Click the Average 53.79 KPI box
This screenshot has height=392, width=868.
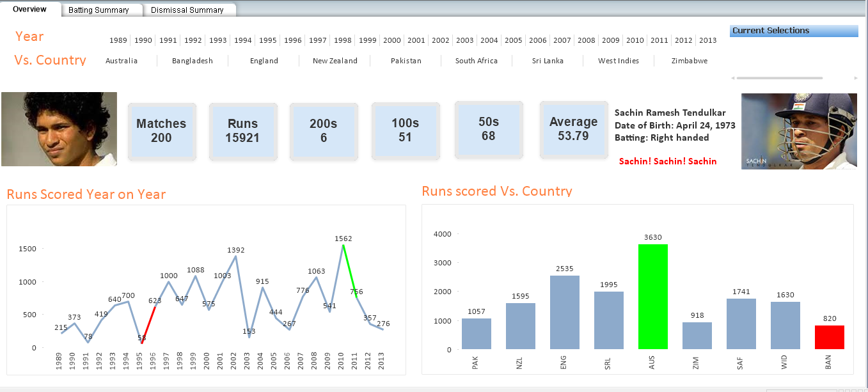tap(573, 129)
